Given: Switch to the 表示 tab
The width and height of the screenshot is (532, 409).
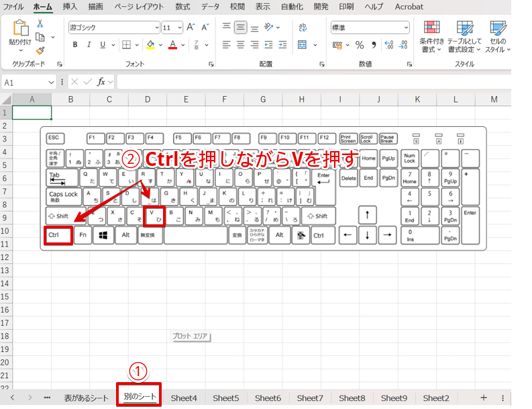Looking at the screenshot, I should tap(262, 7).
